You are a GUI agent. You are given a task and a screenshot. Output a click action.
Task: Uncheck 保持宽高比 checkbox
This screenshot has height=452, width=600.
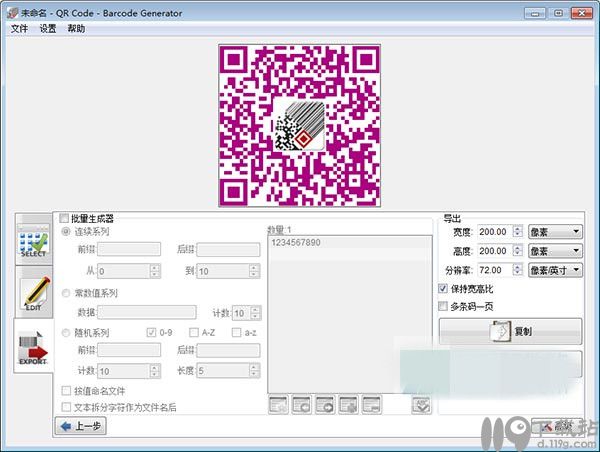click(x=443, y=289)
